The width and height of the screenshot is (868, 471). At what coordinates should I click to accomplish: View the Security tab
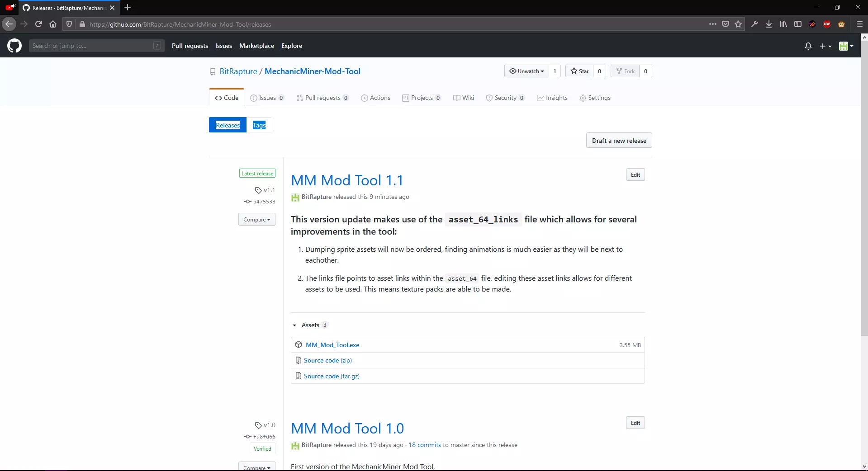coord(505,98)
